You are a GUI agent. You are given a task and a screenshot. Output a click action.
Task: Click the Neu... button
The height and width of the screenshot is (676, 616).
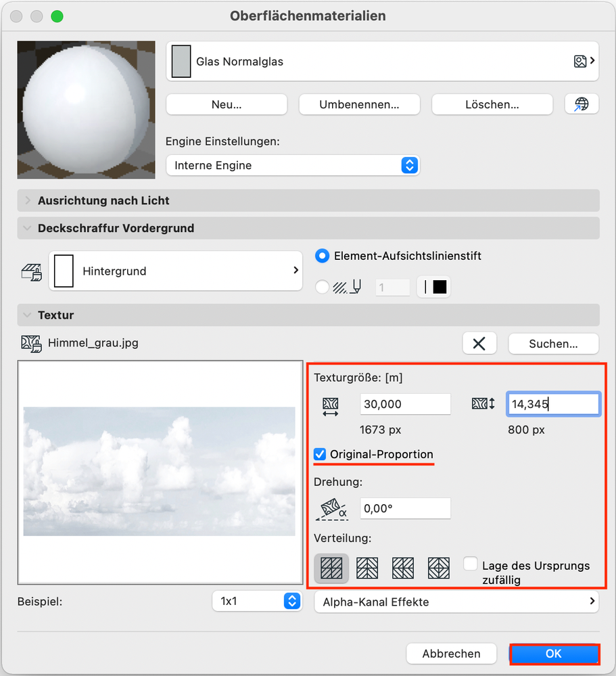point(227,104)
